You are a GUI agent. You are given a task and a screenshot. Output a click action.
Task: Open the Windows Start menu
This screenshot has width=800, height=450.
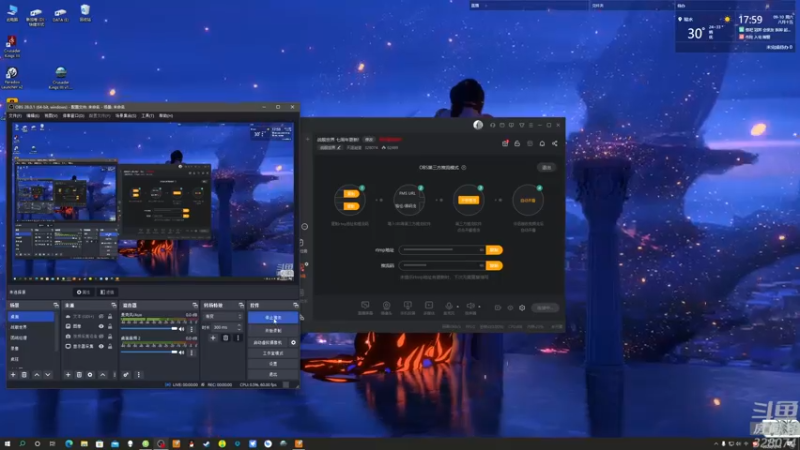7,444
